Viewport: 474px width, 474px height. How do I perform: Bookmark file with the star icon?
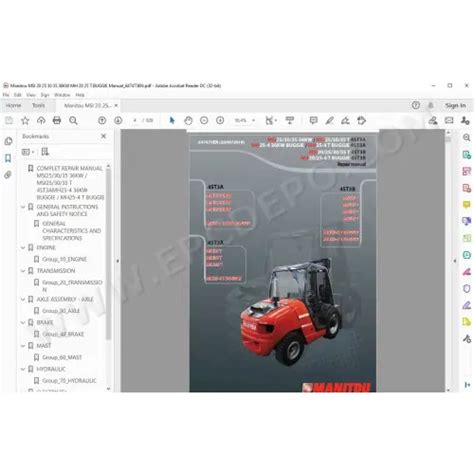click(25, 121)
